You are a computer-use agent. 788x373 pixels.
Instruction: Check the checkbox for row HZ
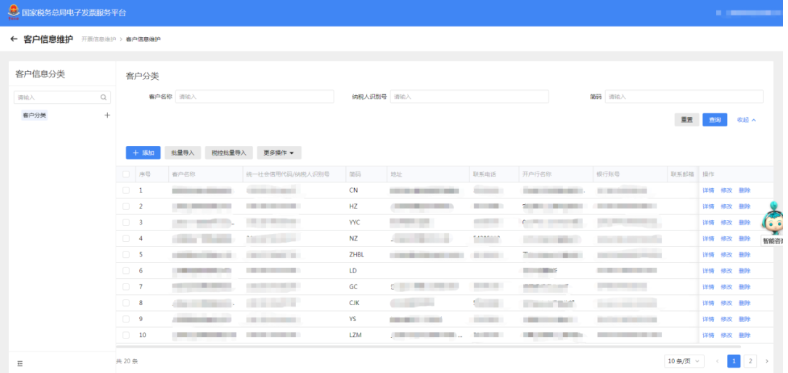pos(126,207)
